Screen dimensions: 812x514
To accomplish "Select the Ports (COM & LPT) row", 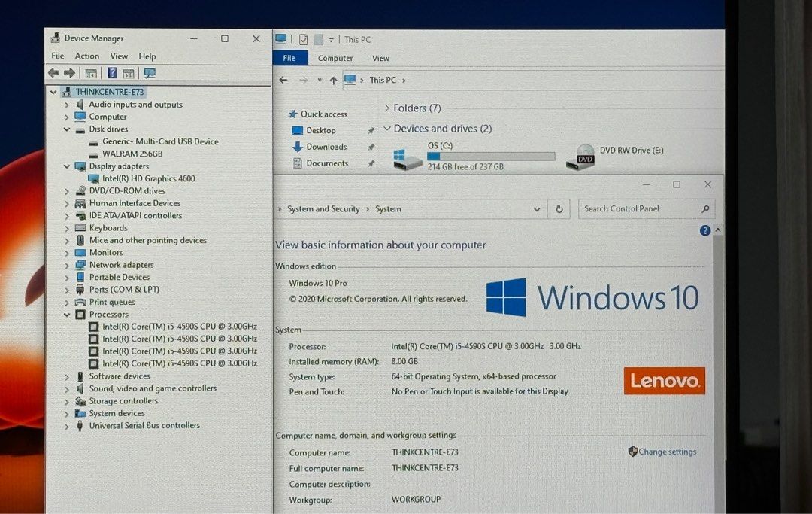I will click(124, 290).
